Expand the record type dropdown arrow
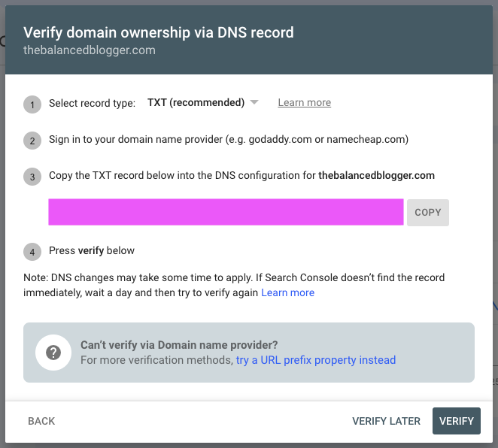This screenshot has width=498, height=448. [x=254, y=103]
